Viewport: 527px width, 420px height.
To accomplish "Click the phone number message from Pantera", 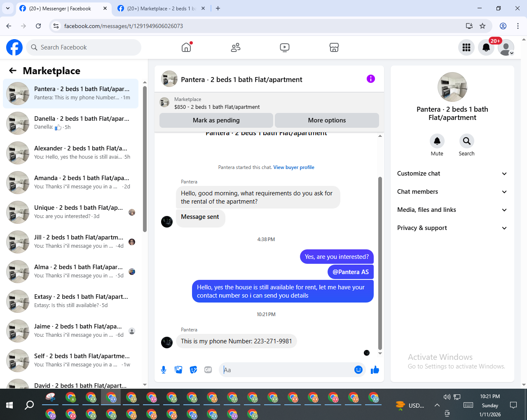I will pyautogui.click(x=236, y=341).
